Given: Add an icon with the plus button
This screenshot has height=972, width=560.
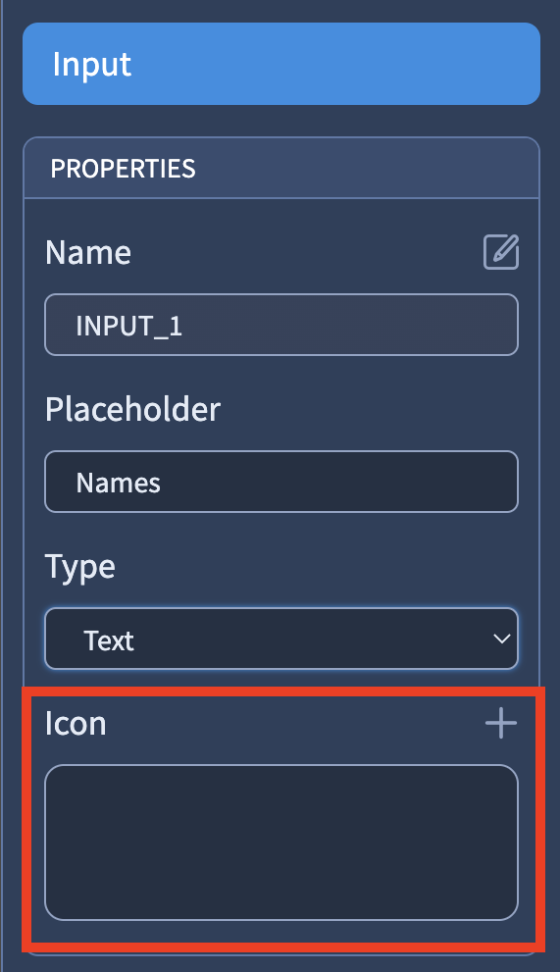Looking at the screenshot, I should point(501,723).
